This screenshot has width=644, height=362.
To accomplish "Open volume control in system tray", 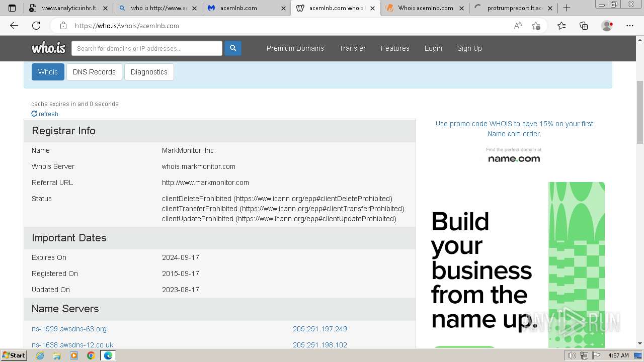I will click(x=572, y=355).
